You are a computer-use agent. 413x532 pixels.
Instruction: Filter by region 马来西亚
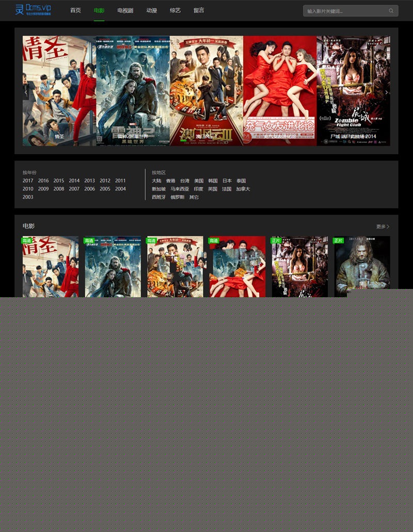click(180, 189)
